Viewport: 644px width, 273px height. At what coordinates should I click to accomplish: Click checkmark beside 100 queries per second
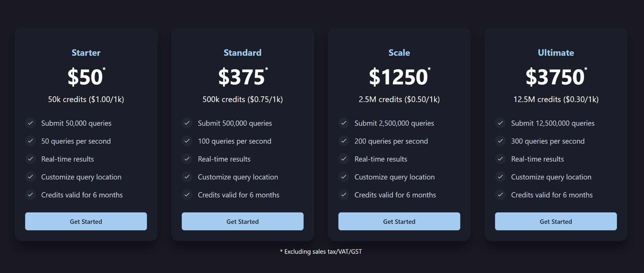[x=187, y=141]
